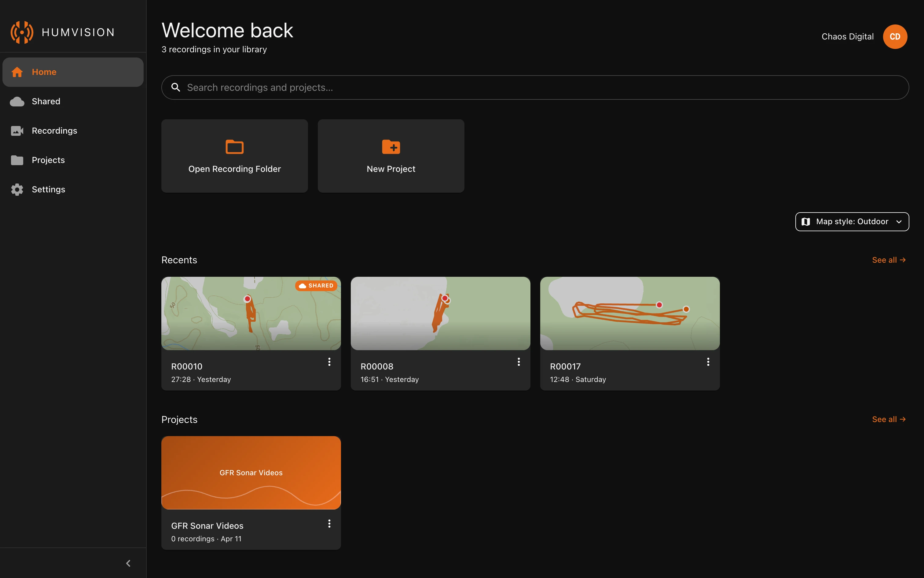Click the Settings gear icon in sidebar
924x578 pixels.
coord(17,190)
